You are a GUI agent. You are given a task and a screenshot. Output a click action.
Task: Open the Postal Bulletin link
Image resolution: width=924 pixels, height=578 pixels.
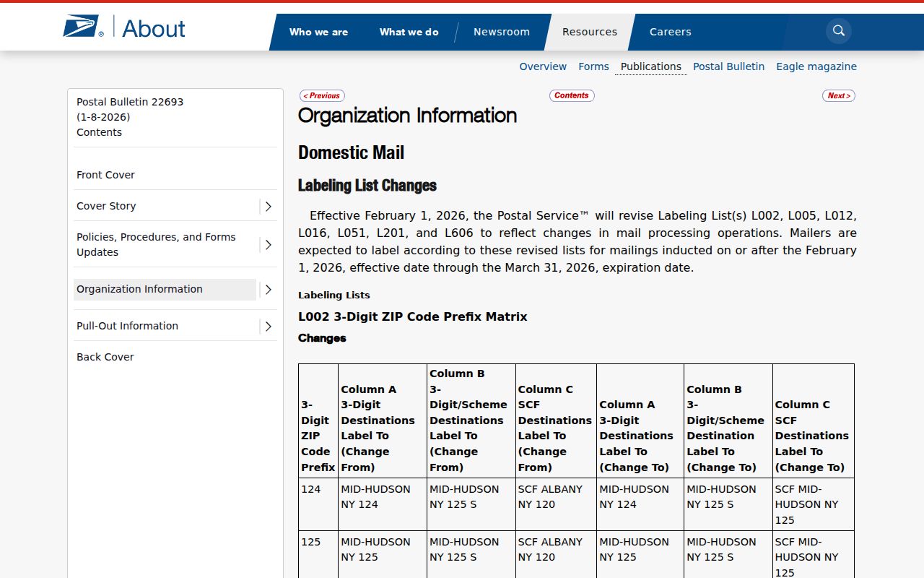tap(728, 66)
